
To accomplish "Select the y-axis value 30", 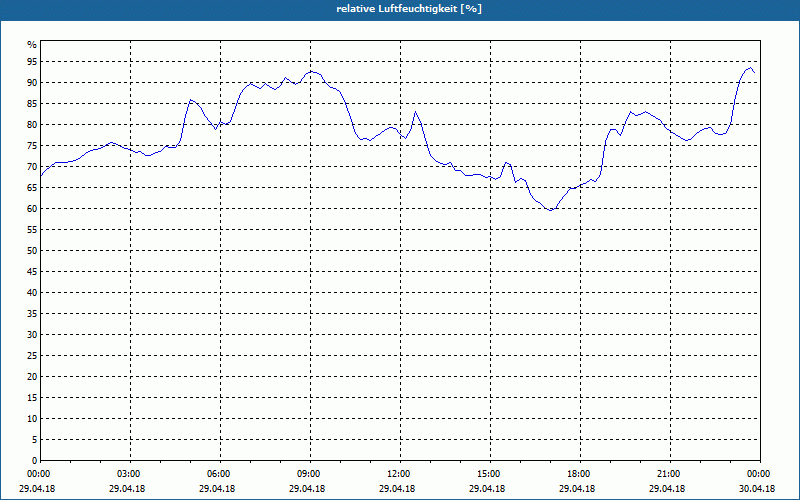I will tap(32, 334).
